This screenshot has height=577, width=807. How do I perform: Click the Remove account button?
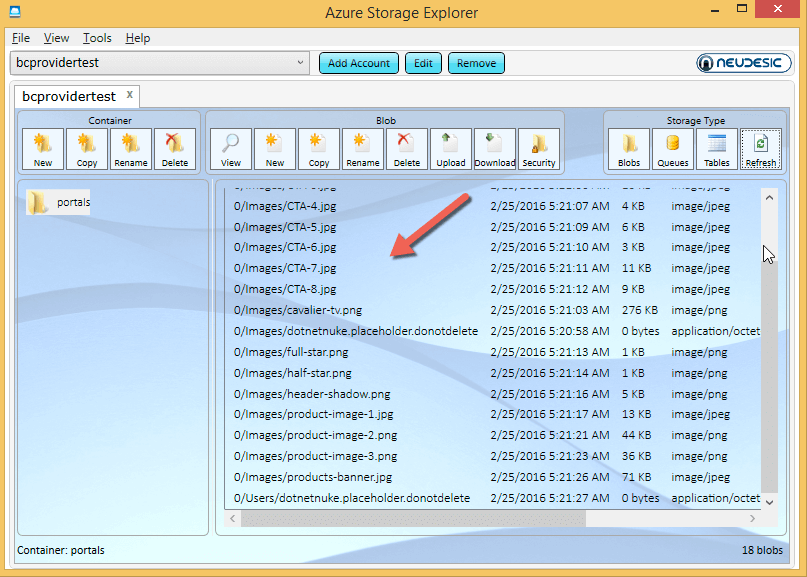(476, 63)
